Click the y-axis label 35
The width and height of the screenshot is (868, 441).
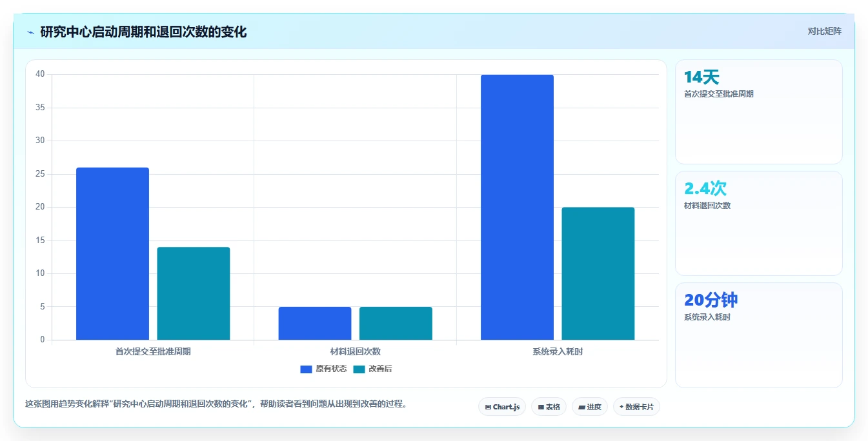point(40,108)
